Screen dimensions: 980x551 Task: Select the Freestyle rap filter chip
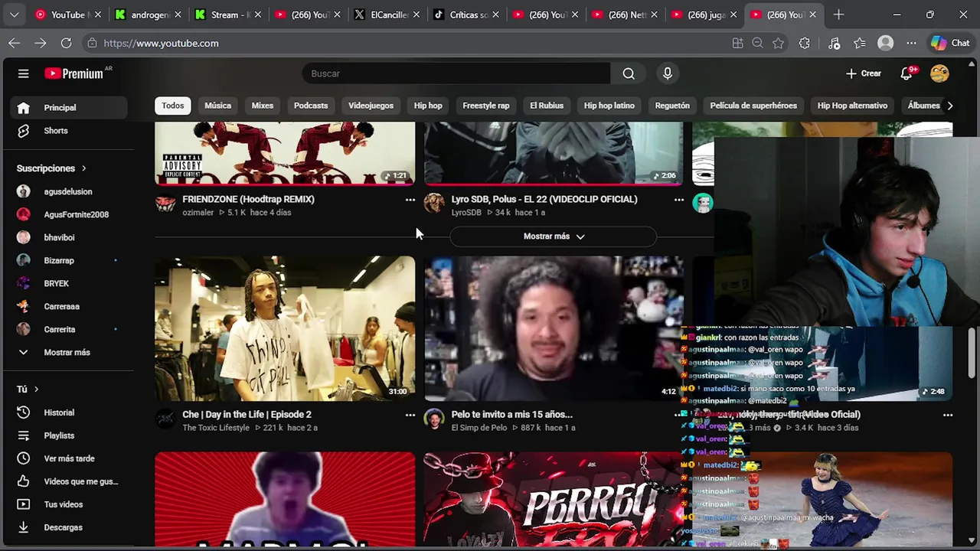pyautogui.click(x=486, y=106)
